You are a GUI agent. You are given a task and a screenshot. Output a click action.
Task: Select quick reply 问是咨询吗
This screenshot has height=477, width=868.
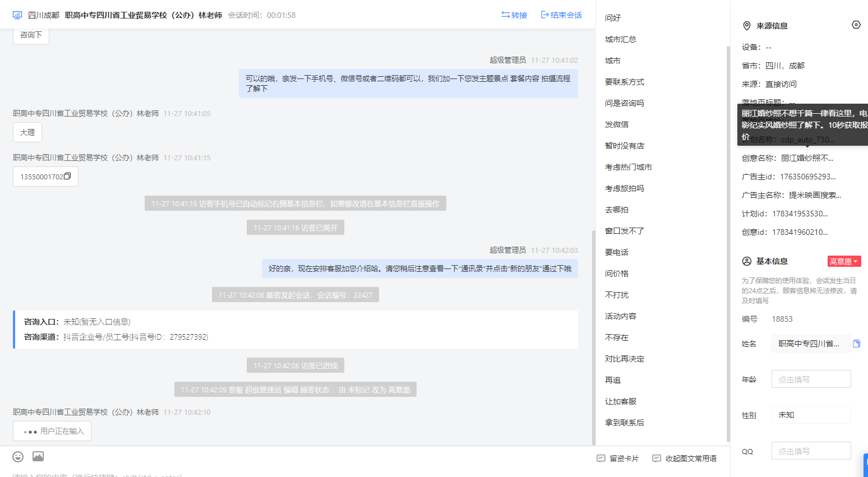click(625, 103)
